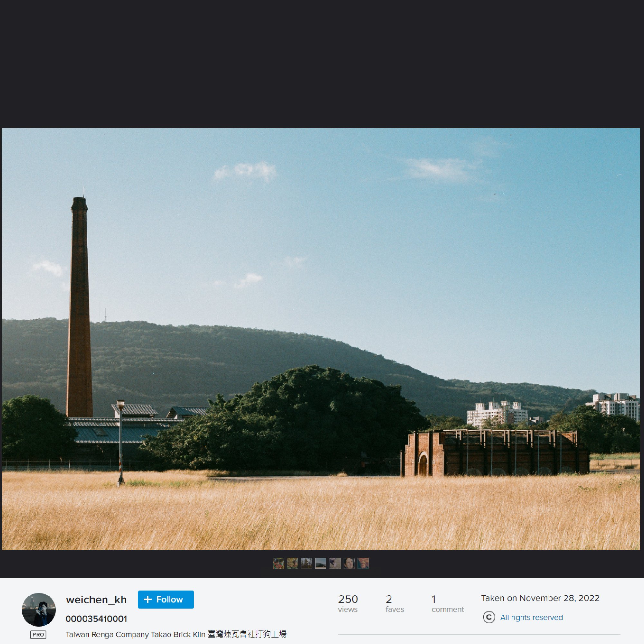Show the 2 faves list

point(395,604)
